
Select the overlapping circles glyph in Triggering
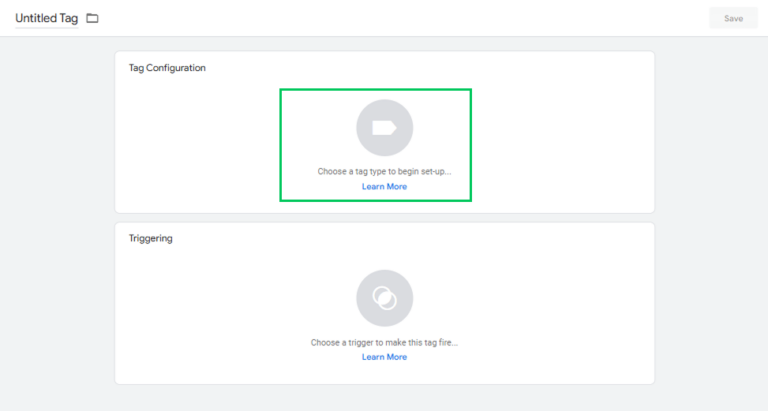pos(384,298)
